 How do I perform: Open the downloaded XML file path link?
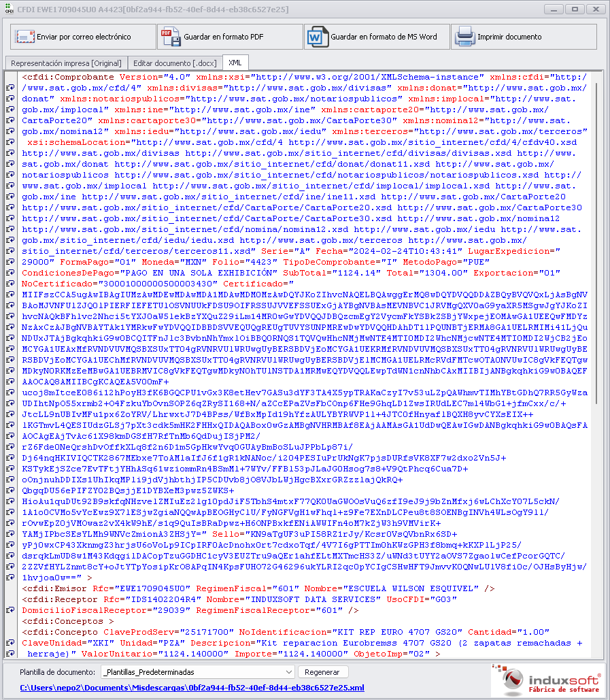click(192, 688)
